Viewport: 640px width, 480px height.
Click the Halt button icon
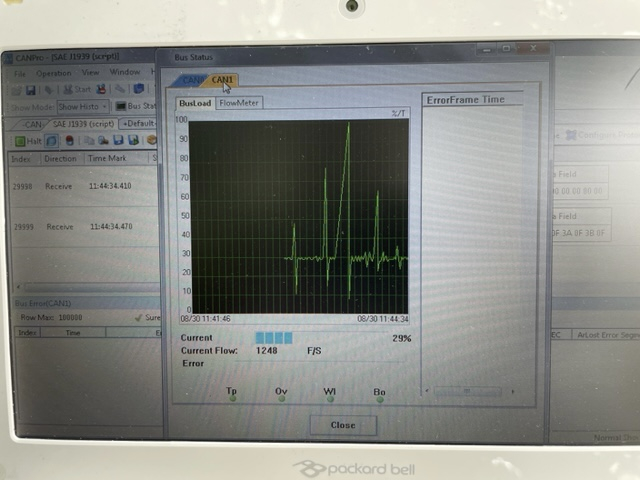point(20,140)
